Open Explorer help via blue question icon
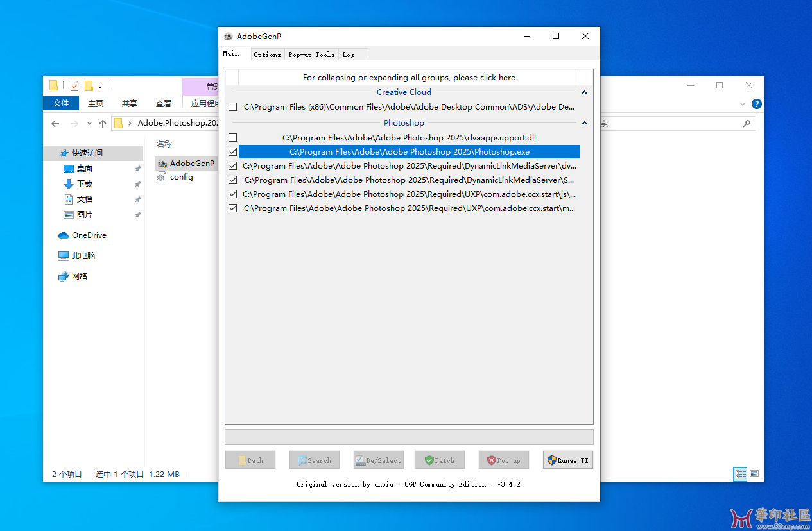This screenshot has height=531, width=812. click(757, 104)
